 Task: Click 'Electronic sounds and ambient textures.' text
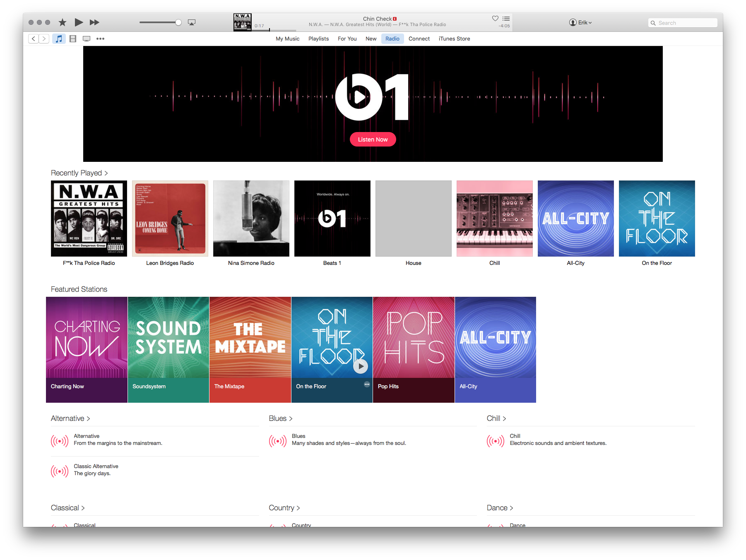(558, 443)
